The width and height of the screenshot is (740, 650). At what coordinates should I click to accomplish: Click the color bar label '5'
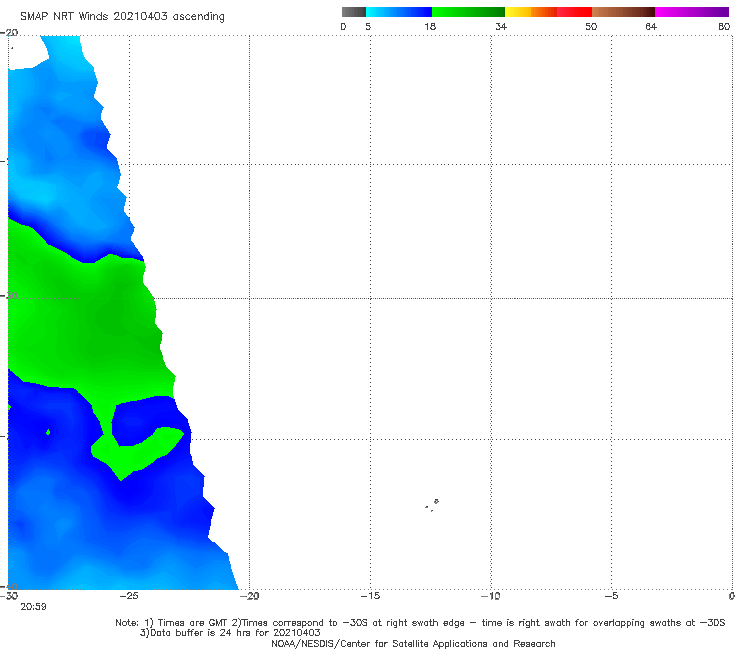(x=368, y=26)
